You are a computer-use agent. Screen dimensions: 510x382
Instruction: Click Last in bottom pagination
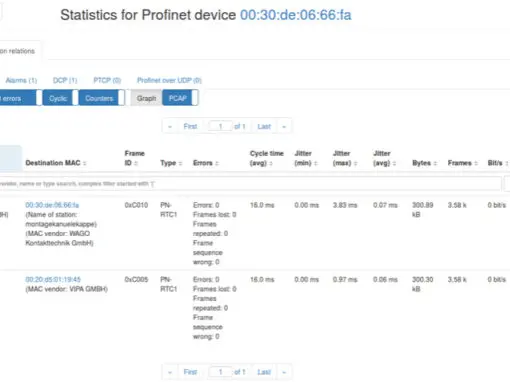[264, 372]
